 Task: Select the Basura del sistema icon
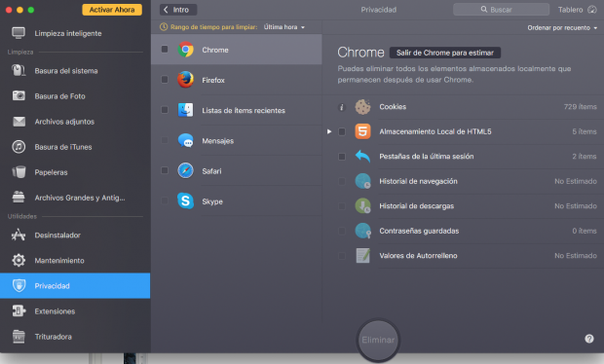point(19,71)
